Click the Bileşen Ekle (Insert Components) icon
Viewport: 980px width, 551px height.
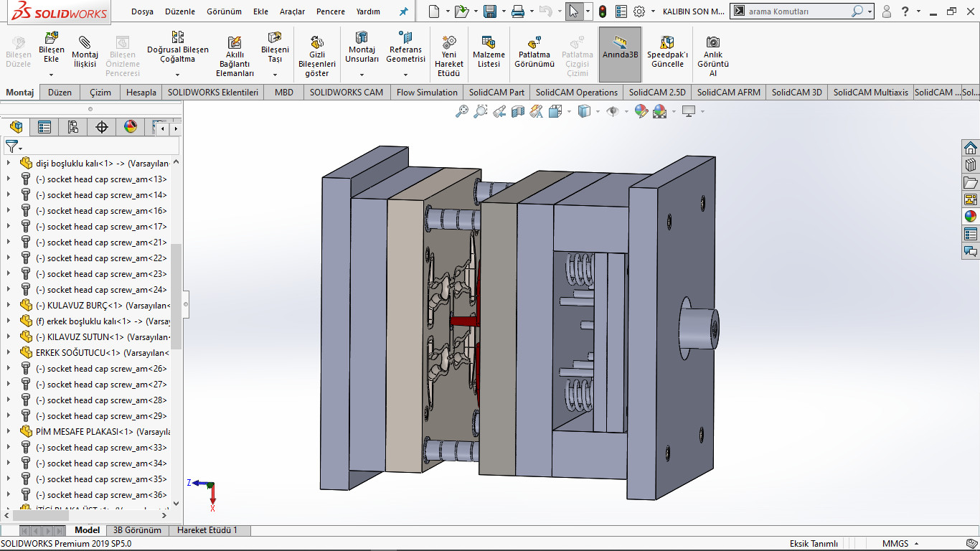51,37
